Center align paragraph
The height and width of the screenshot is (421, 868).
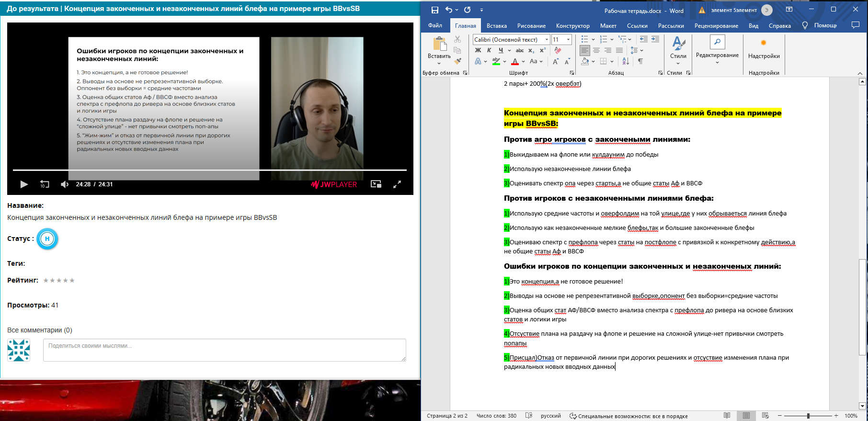pos(596,50)
